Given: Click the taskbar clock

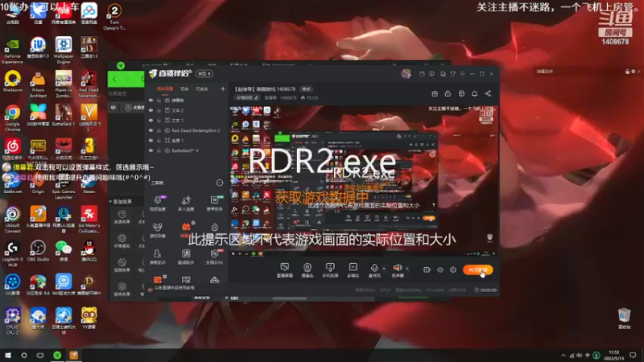Looking at the screenshot, I should tap(613, 356).
